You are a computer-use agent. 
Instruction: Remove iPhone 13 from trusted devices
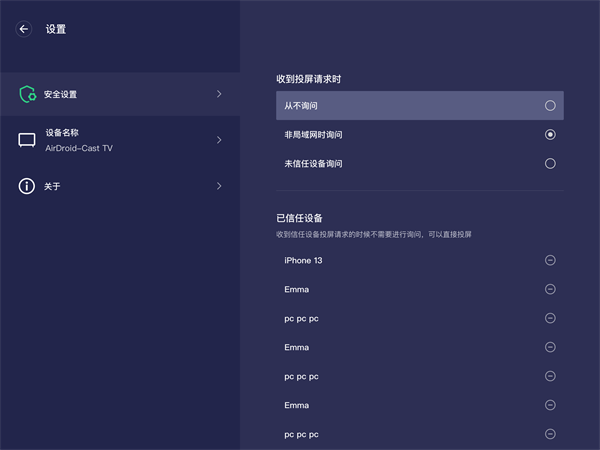point(550,260)
